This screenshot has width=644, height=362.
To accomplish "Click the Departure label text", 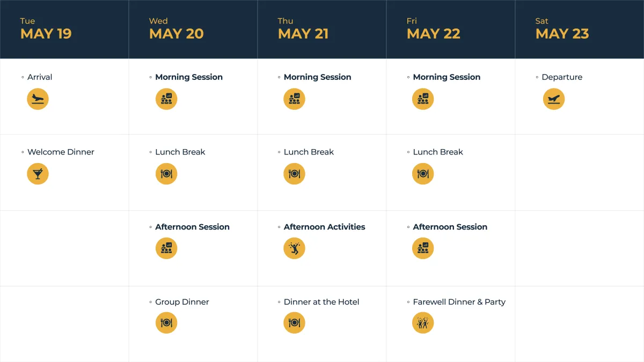I will 562,77.
